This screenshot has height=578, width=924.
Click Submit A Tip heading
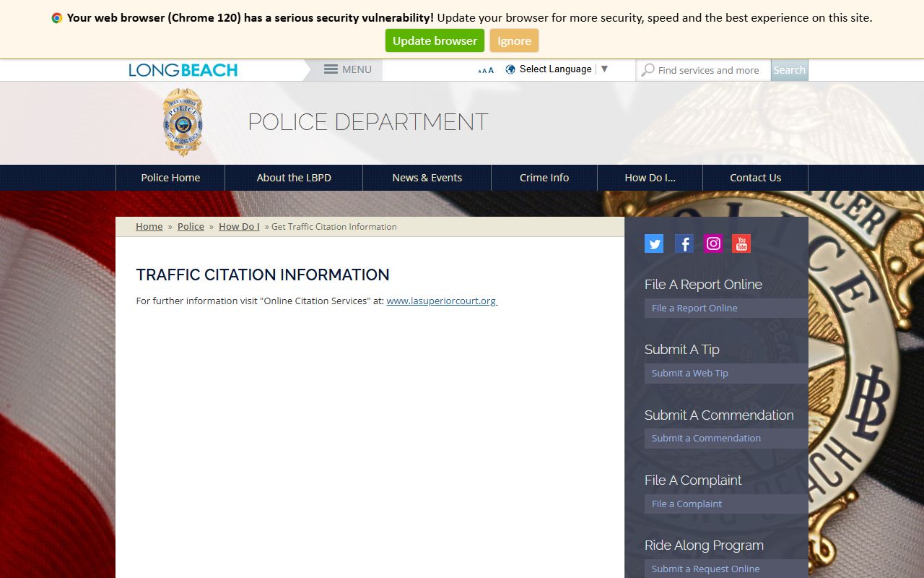(x=682, y=350)
